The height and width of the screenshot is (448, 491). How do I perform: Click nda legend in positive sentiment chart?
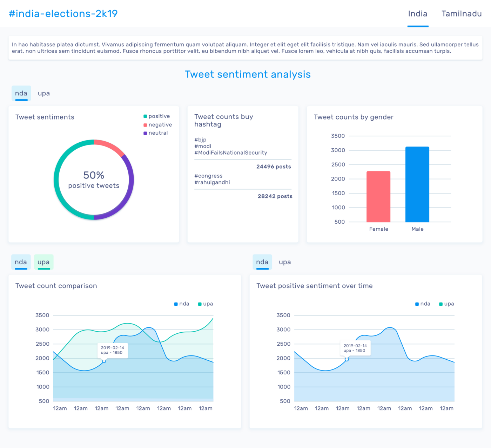[422, 304]
